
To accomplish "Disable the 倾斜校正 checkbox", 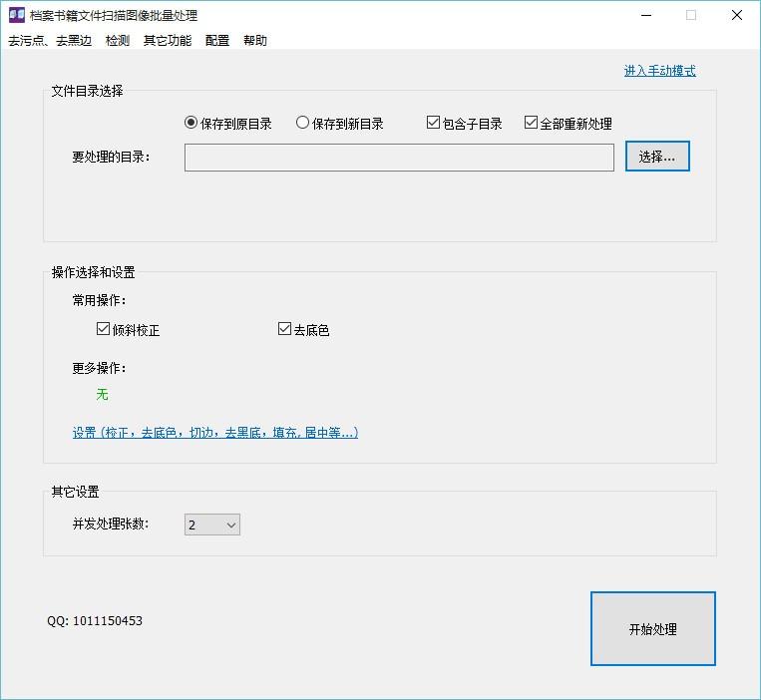I will (103, 330).
